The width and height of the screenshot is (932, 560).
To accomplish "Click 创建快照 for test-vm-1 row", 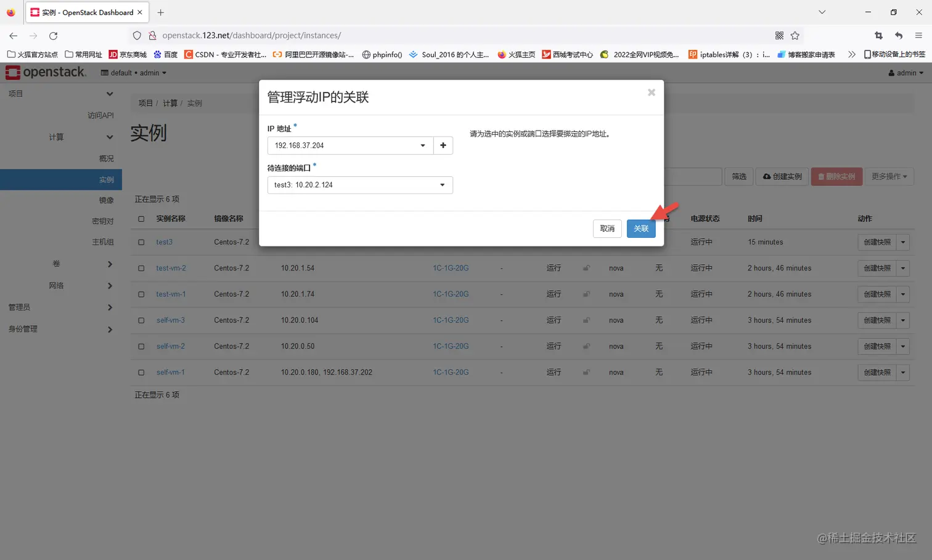I will tap(877, 294).
